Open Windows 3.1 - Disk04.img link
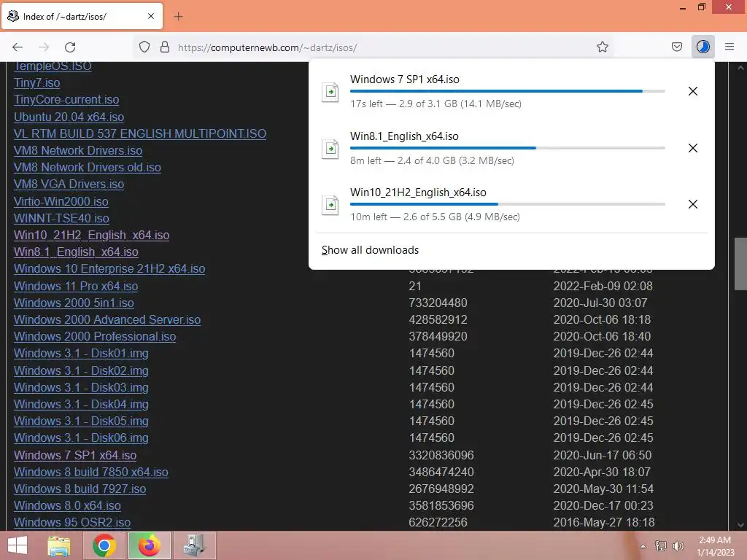 tap(81, 404)
